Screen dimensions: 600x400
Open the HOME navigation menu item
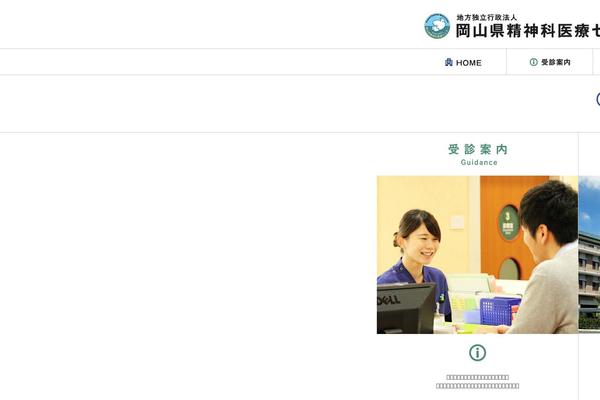(x=463, y=62)
